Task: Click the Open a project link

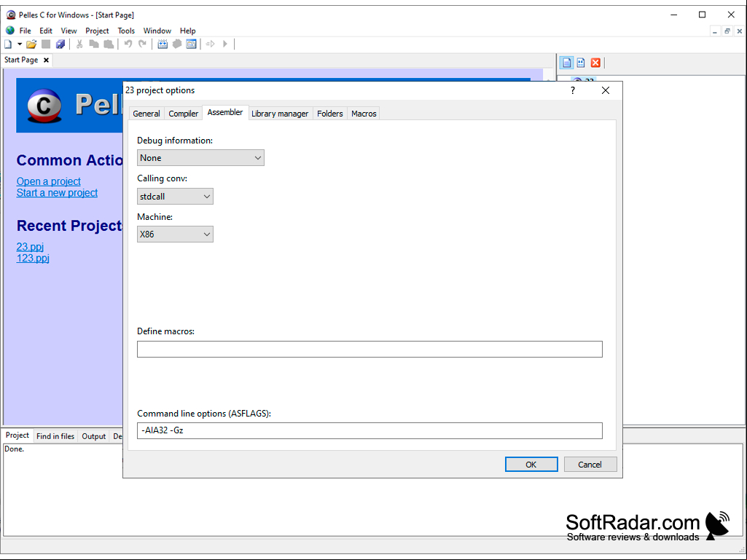Action: (x=49, y=181)
